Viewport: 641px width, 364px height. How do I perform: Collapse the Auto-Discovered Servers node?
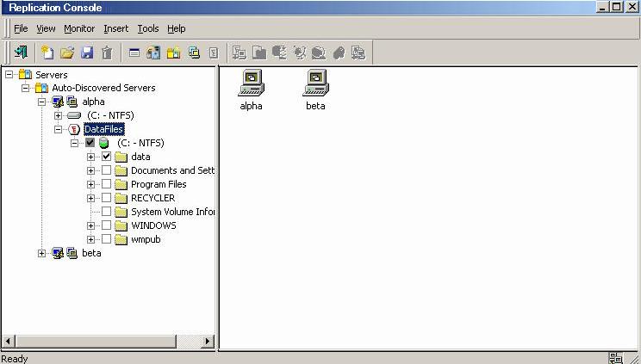[25, 88]
